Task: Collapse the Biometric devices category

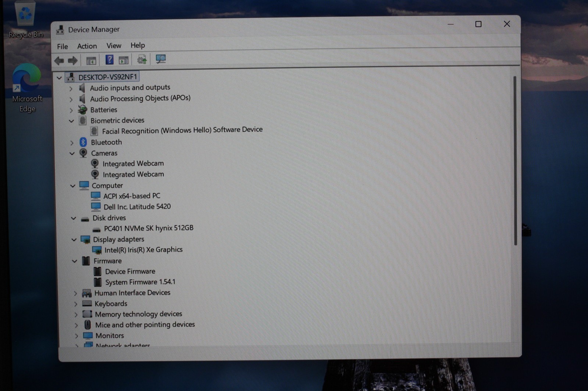Action: click(x=71, y=121)
